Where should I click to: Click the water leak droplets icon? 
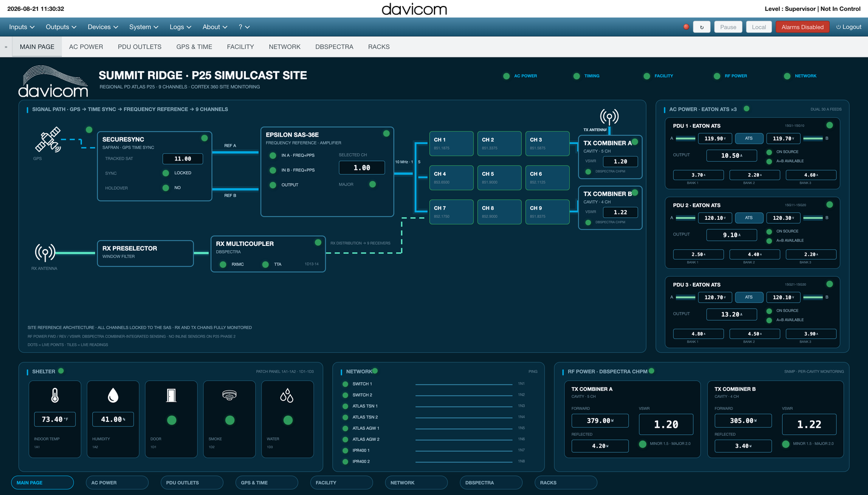click(x=287, y=395)
